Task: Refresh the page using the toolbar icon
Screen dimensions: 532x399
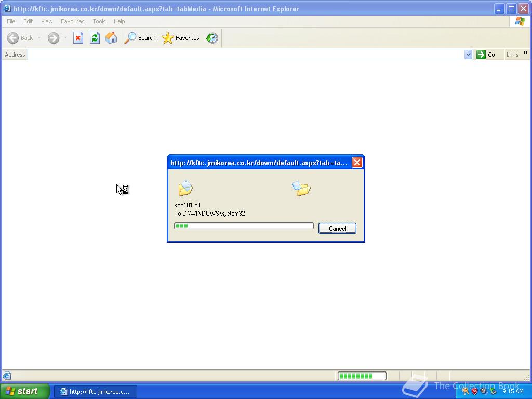Action: [95, 38]
